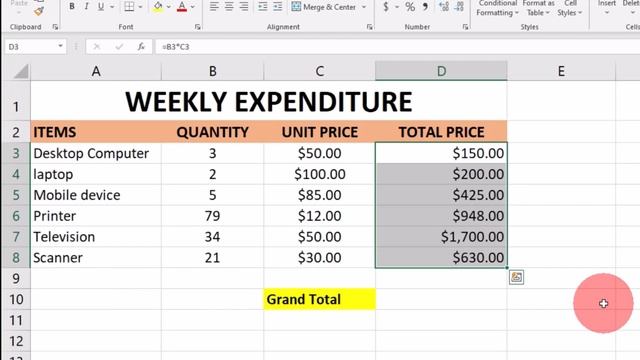Select column A header

pyautogui.click(x=96, y=71)
